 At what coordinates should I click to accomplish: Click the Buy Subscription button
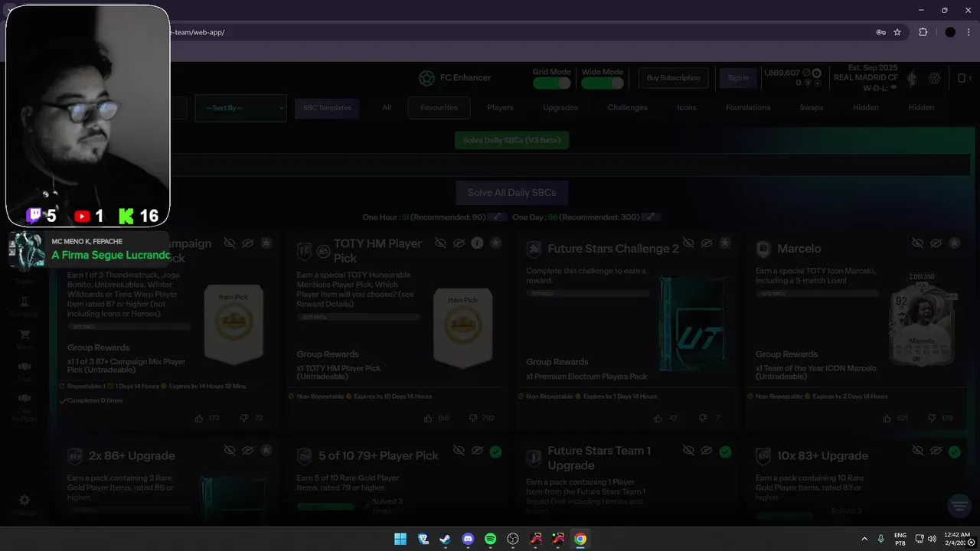(673, 78)
